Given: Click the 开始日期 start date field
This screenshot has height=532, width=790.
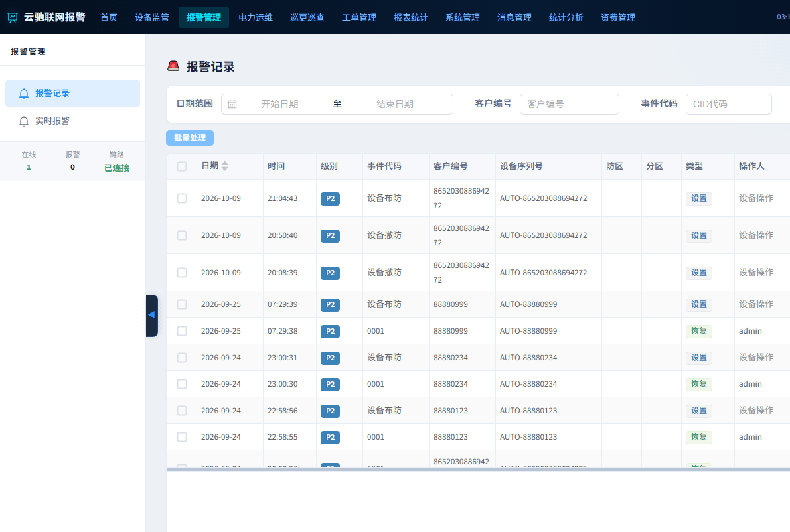Looking at the screenshot, I should [x=279, y=104].
